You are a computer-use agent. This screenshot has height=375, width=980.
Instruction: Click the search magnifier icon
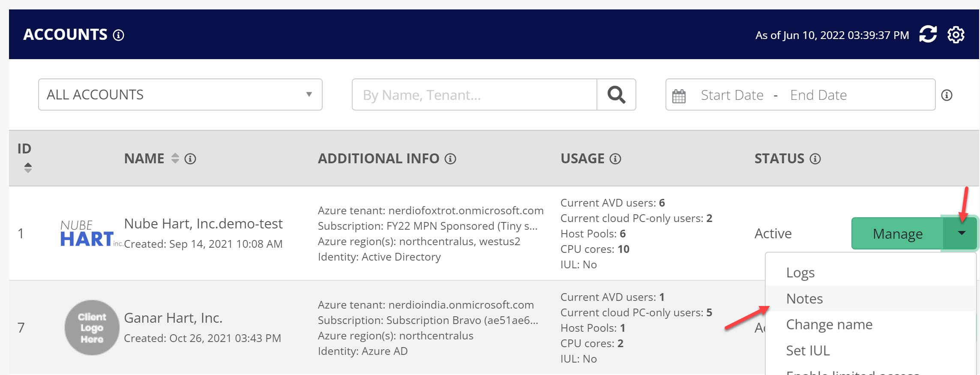tap(616, 95)
